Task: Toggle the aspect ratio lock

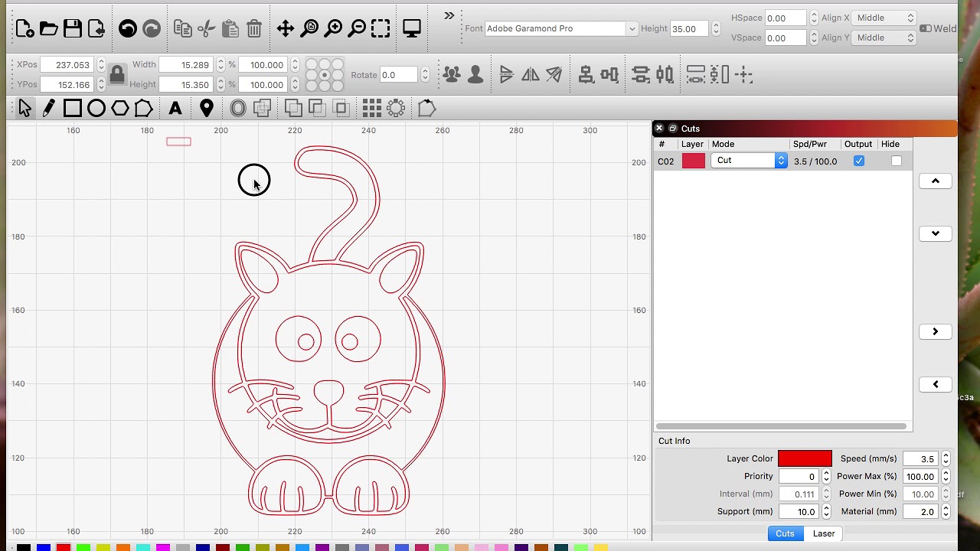Action: coord(117,75)
